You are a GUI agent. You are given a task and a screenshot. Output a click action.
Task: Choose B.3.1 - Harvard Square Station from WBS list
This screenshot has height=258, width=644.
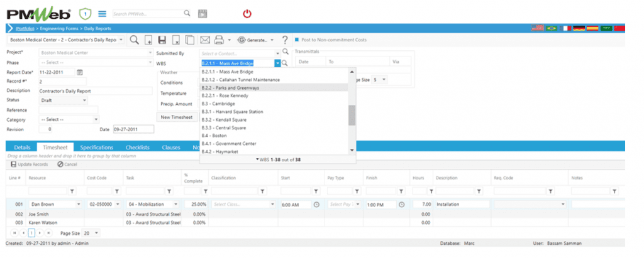[274, 112]
